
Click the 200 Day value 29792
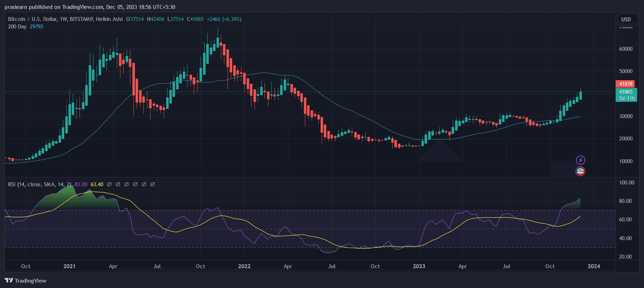[x=37, y=27]
